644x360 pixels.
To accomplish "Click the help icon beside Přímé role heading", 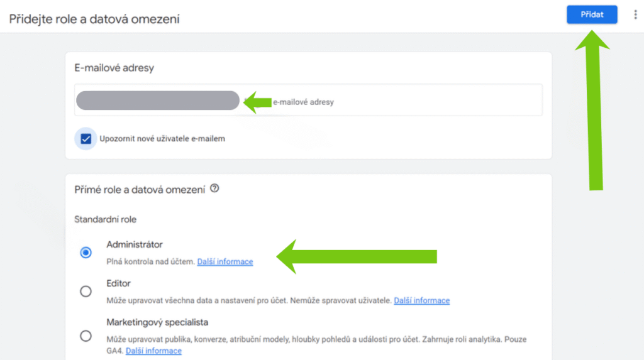I will [214, 188].
